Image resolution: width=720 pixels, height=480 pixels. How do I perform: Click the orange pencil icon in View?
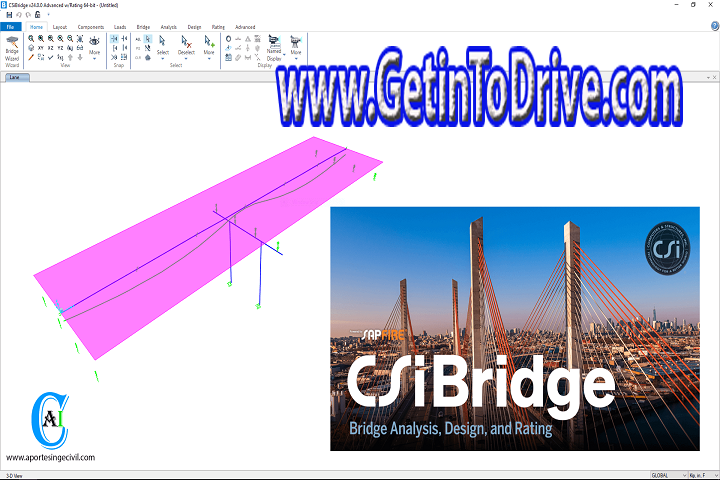[31, 57]
